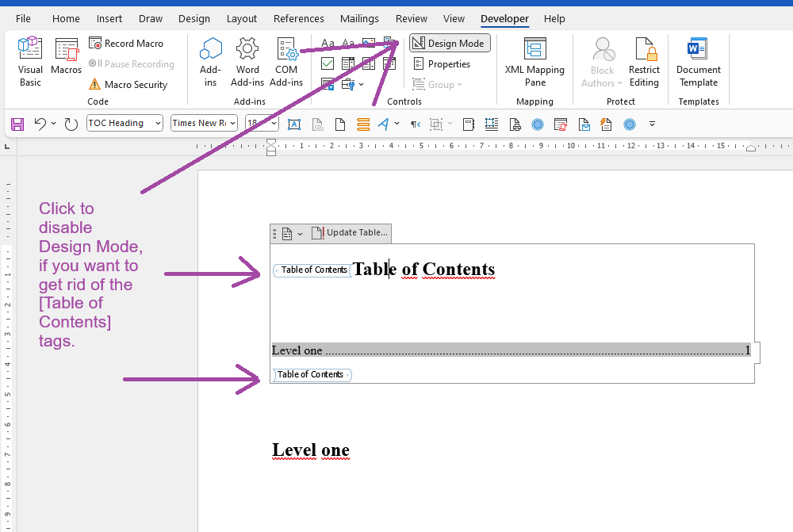Open the XML Mapping Pane
Viewport: 793px width, 532px height.
(x=534, y=62)
